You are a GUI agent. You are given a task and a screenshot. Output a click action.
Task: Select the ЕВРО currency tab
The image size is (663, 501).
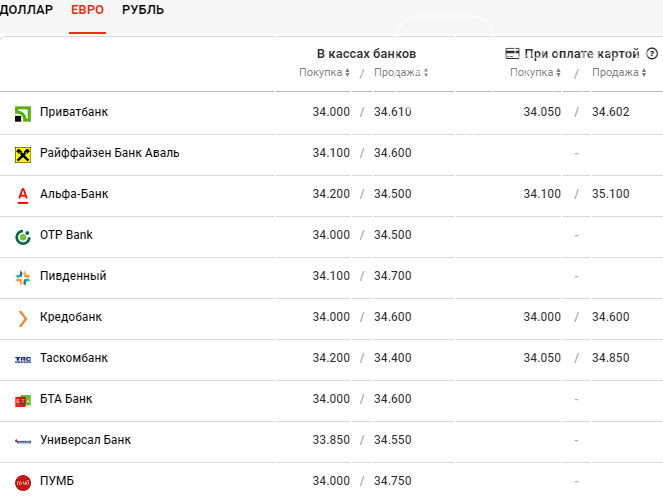coord(87,10)
